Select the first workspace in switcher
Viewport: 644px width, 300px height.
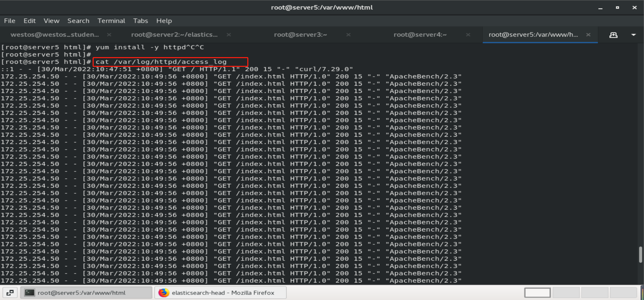pyautogui.click(x=537, y=293)
